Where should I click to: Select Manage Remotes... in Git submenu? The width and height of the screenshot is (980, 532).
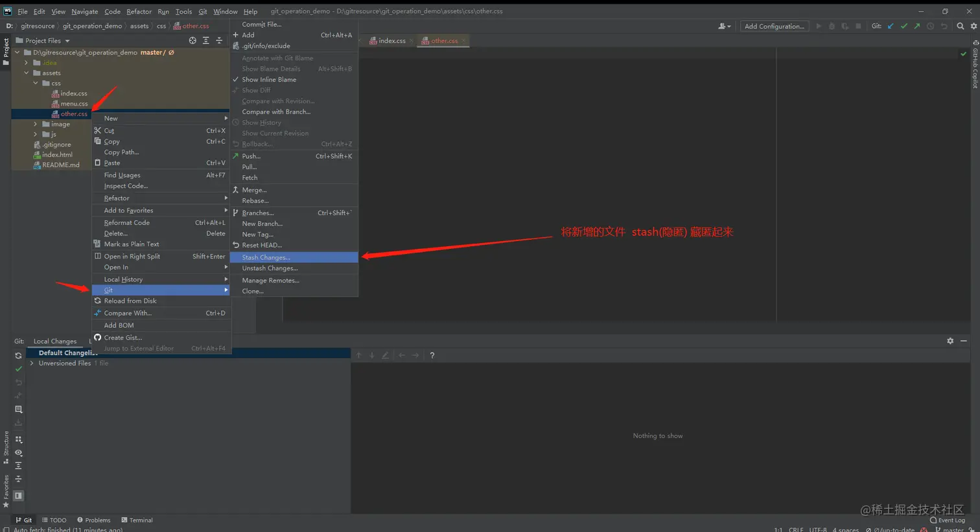pyautogui.click(x=294, y=281)
